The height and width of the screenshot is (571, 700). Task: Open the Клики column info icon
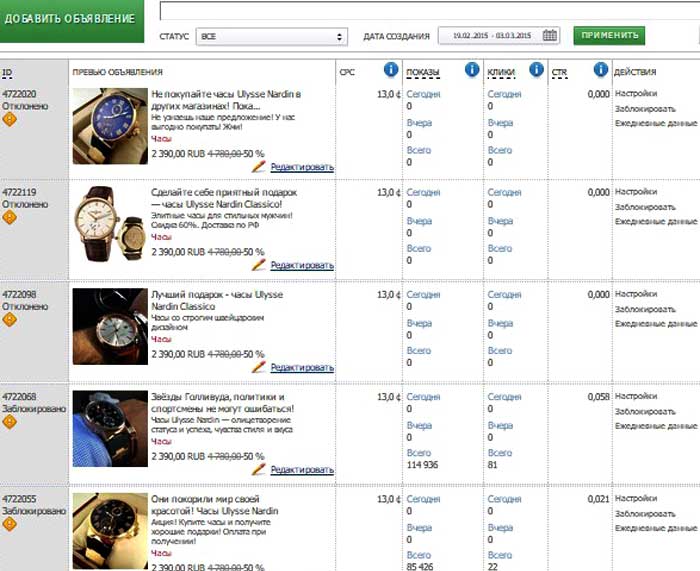point(536,70)
